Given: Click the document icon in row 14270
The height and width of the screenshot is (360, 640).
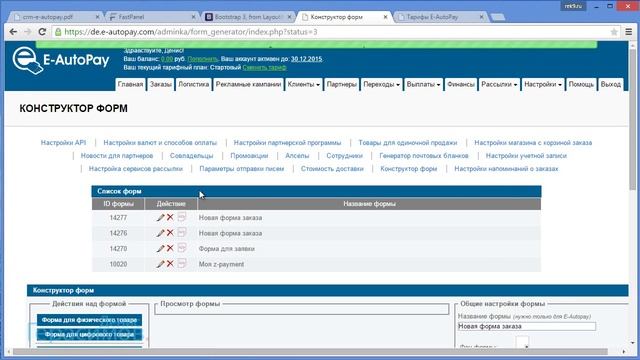Looking at the screenshot, I should pyautogui.click(x=182, y=248).
